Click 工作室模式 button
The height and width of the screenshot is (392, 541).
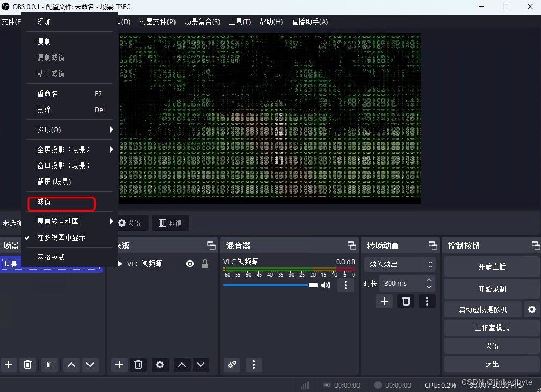(492, 328)
